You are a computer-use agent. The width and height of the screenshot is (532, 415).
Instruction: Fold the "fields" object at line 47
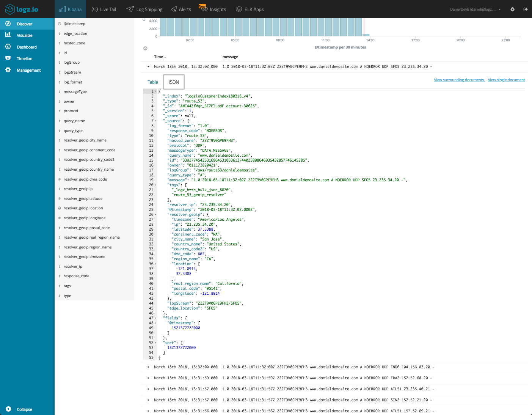coord(155,318)
